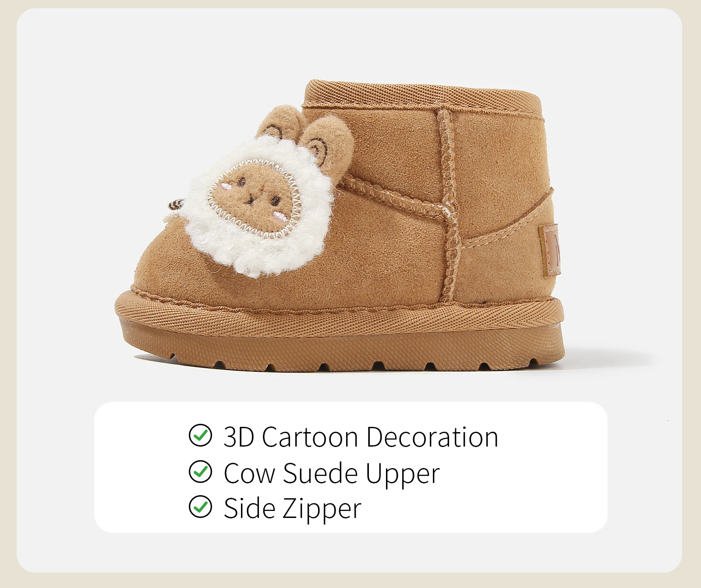Viewport: 701px width, 588px height.
Task: Click the '3D Cartoon Decoration' text
Action: pos(361,437)
